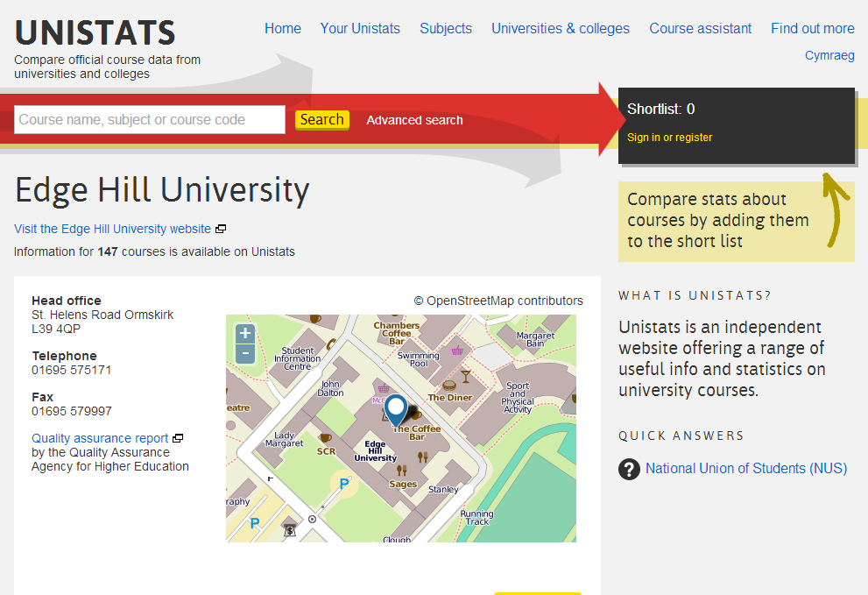Click the fax number 01695 579997
This screenshot has width=868, height=595.
click(72, 411)
